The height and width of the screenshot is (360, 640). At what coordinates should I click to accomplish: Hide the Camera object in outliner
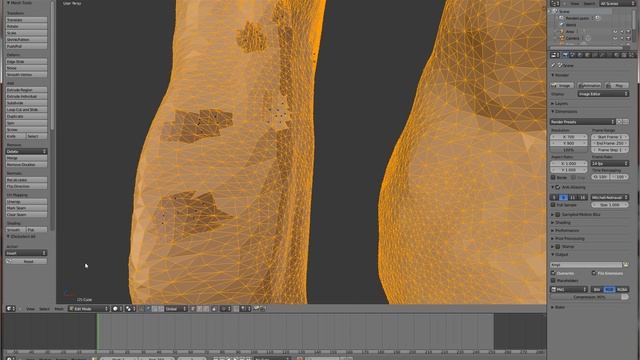click(x=615, y=38)
